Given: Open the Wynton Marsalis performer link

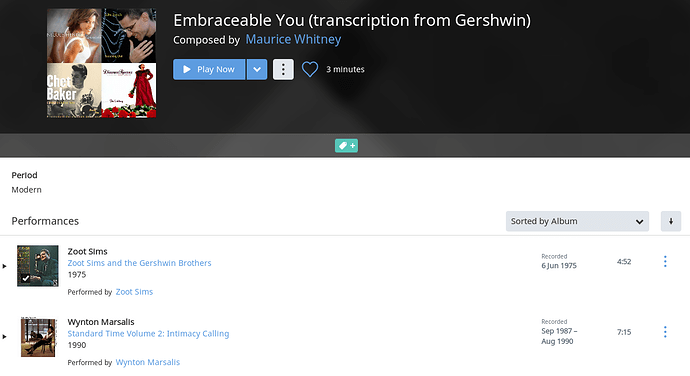Looking at the screenshot, I should pos(148,362).
